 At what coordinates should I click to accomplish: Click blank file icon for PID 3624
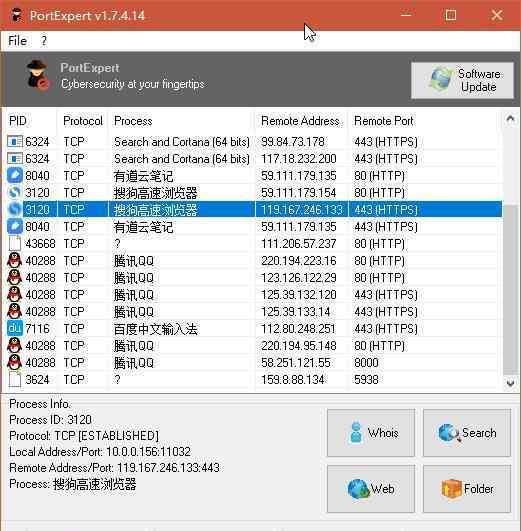(x=15, y=379)
